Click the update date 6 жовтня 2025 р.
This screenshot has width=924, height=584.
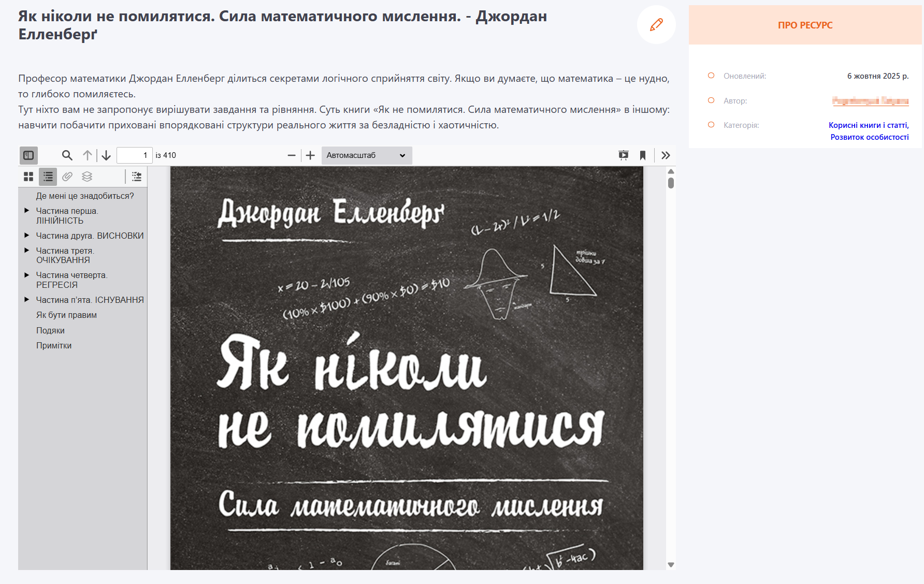click(x=878, y=76)
